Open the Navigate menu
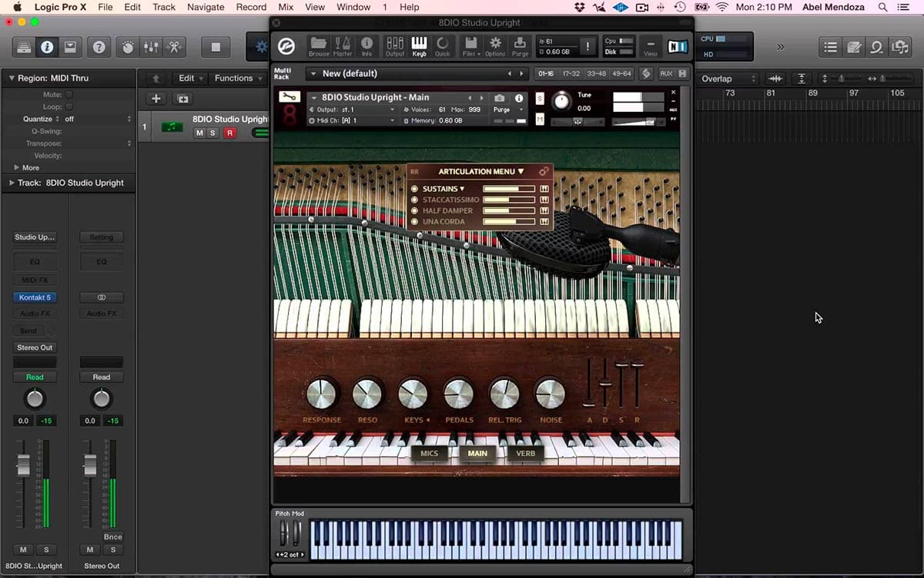Screen dimensions: 924x578 (206, 7)
